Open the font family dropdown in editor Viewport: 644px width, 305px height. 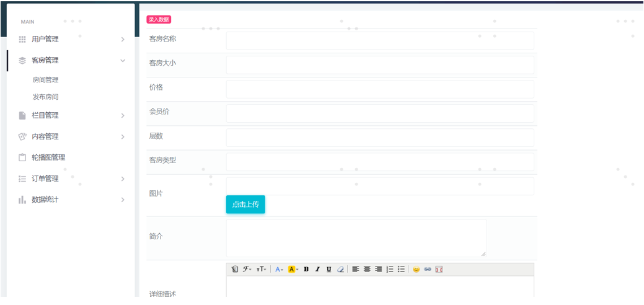(x=247, y=269)
